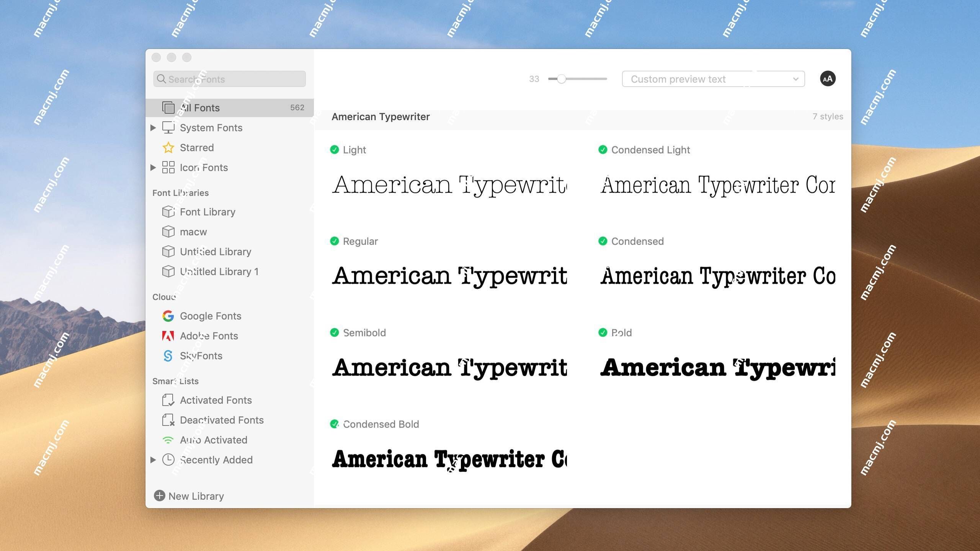The width and height of the screenshot is (980, 551).
Task: Click the Activated Fonts checkmark icon
Action: coord(168,400)
